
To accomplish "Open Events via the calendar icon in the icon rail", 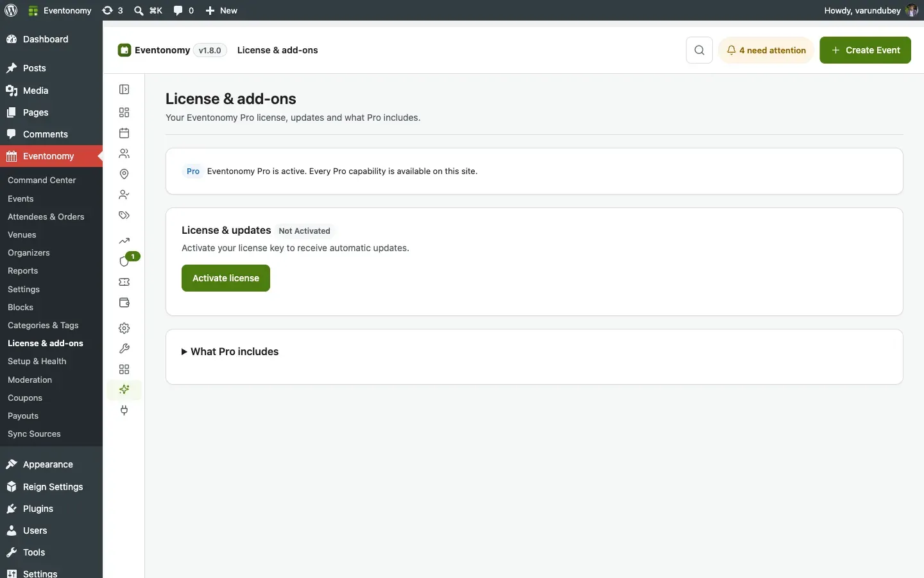I will (124, 133).
